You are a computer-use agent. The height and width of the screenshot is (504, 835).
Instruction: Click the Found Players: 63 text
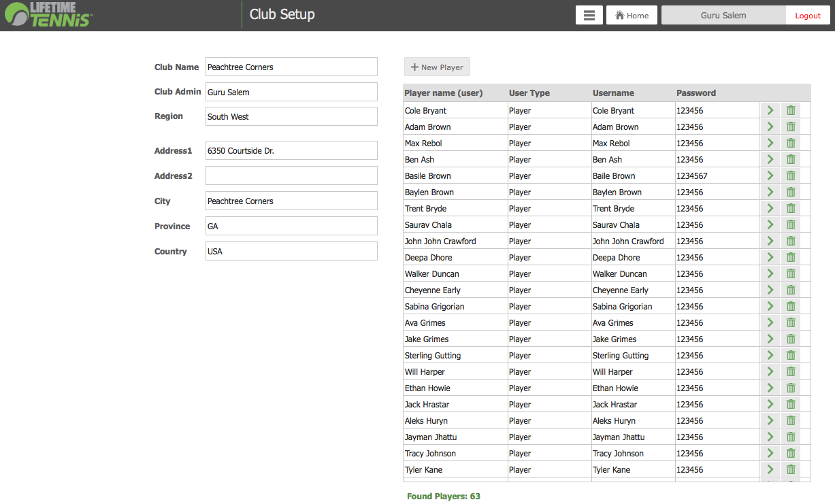(x=444, y=496)
